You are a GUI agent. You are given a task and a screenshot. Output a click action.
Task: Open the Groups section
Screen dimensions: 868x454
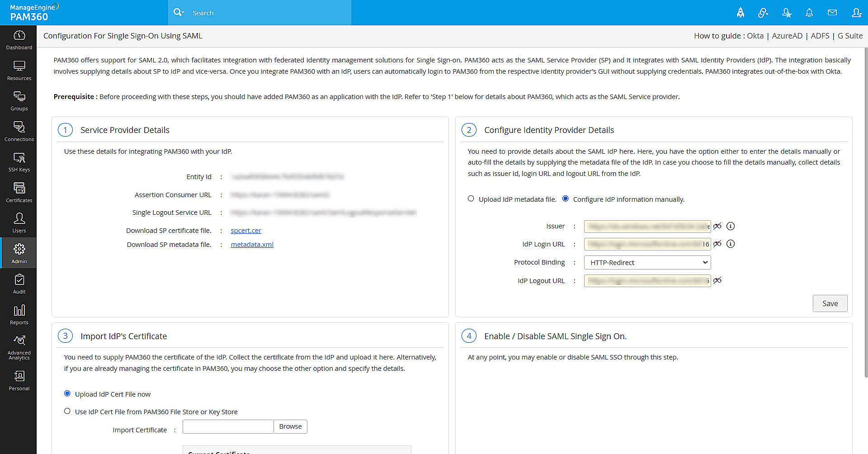coord(19,101)
